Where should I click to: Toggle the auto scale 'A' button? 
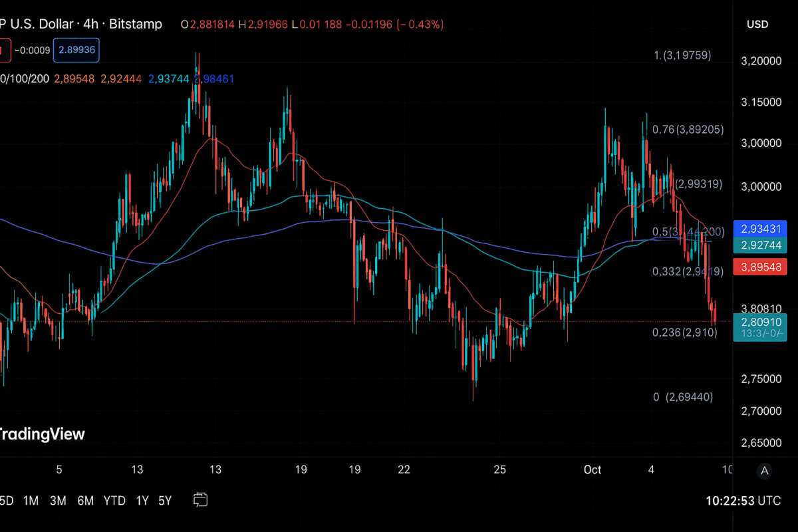pos(765,471)
